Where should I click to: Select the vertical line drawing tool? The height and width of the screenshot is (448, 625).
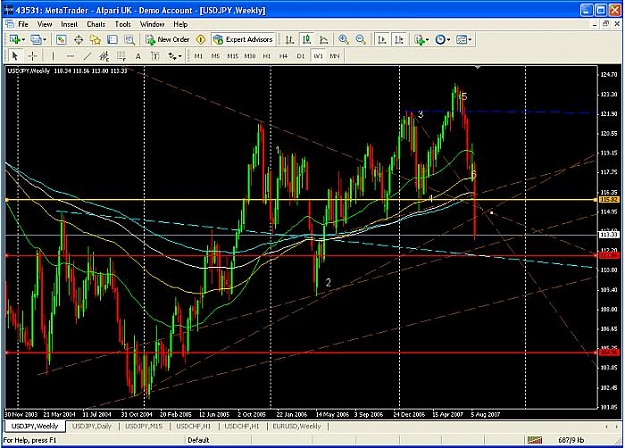pos(53,56)
